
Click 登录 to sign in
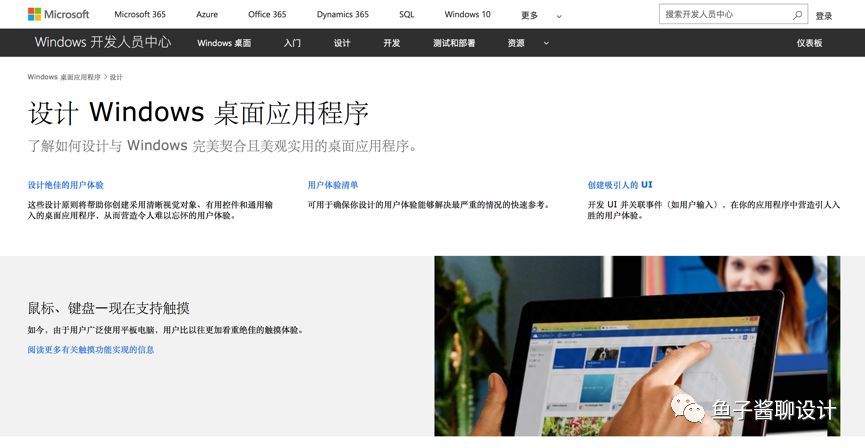(824, 16)
